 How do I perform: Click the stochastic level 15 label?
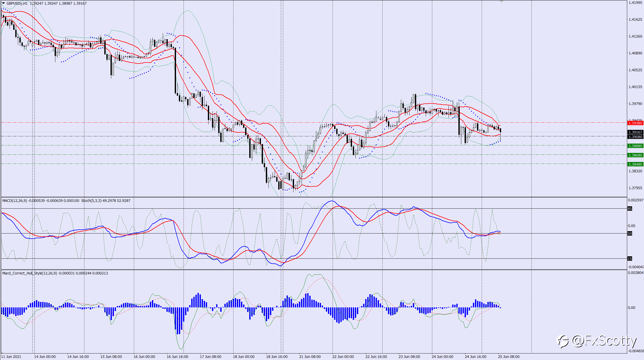click(630, 259)
